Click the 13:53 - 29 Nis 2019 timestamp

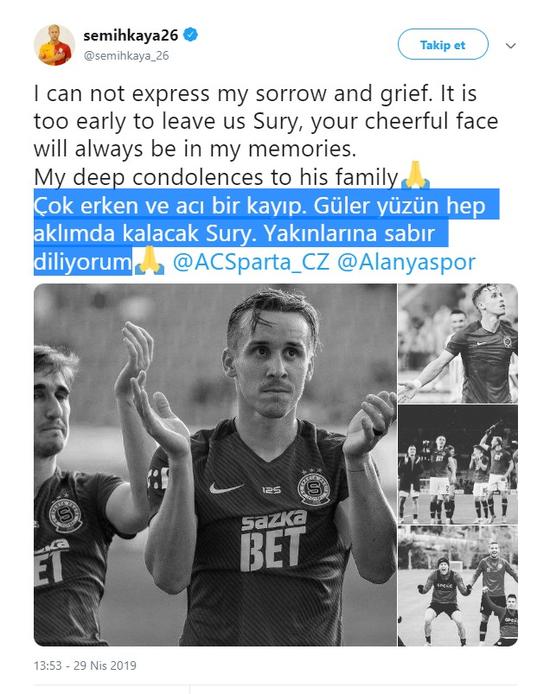coord(85,666)
